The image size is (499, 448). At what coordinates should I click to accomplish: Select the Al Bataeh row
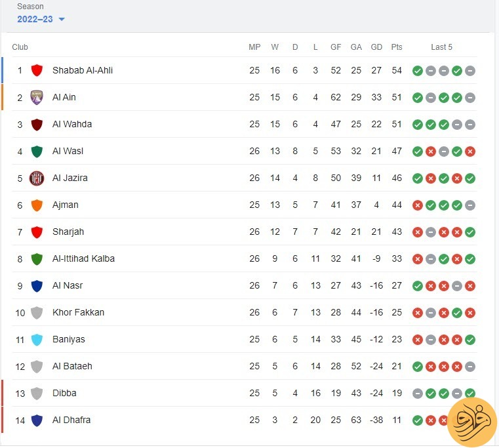pos(245,366)
